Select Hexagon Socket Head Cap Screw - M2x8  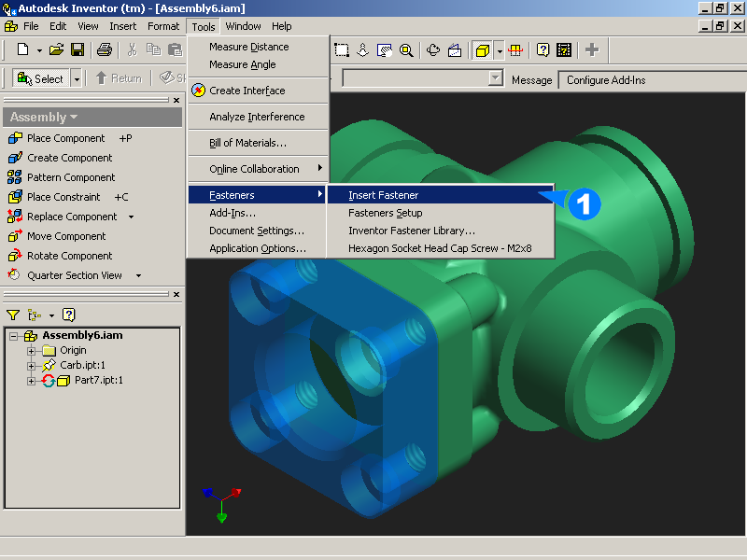point(440,248)
